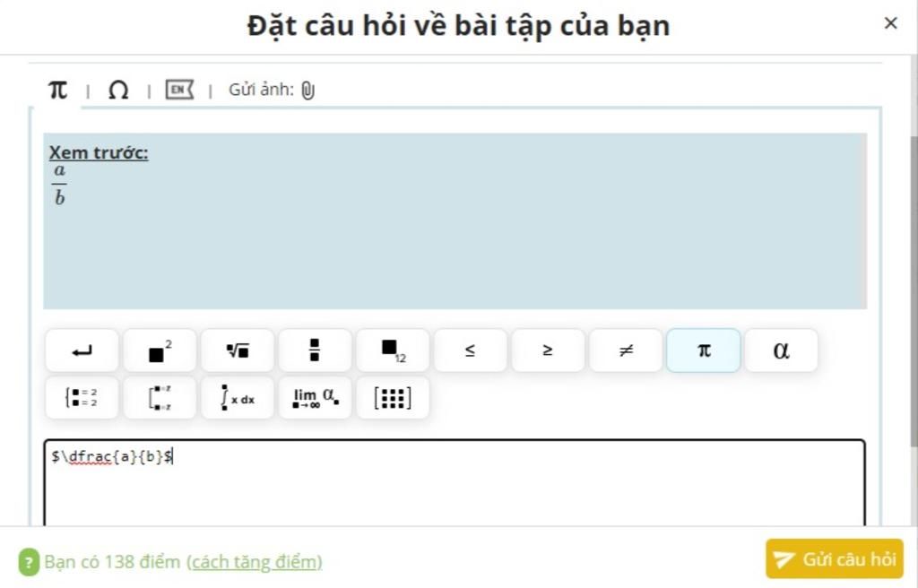The width and height of the screenshot is (918, 588).
Task: Insert a line break symbol
Action: tap(82, 350)
